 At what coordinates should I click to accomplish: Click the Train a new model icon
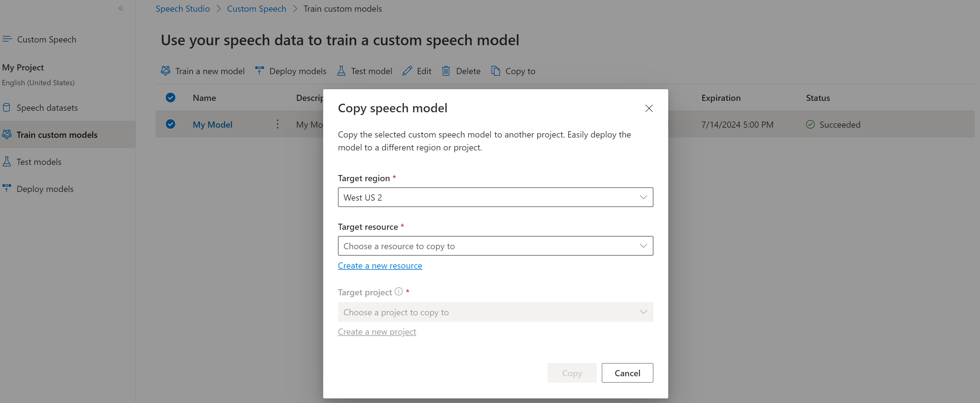tap(166, 71)
